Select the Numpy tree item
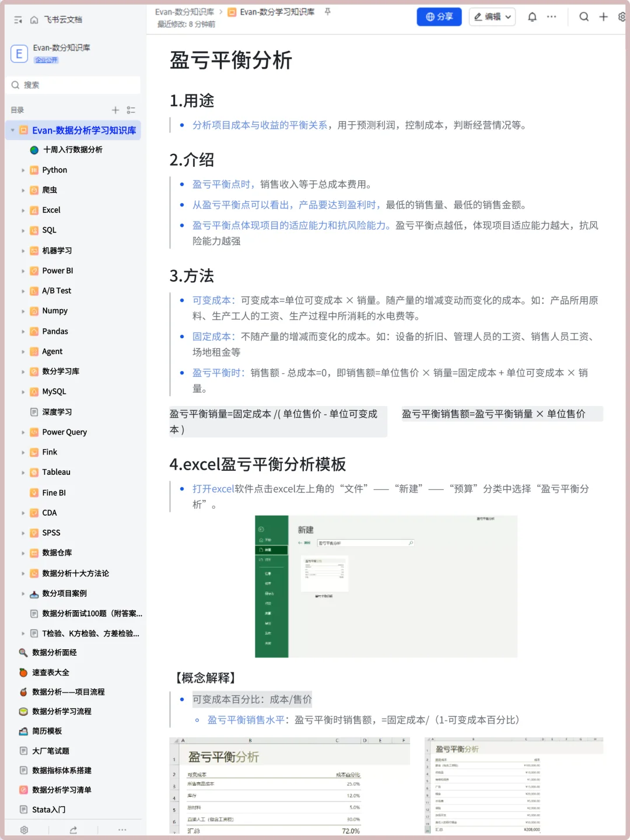Screen dimensions: 630x840 point(54,311)
